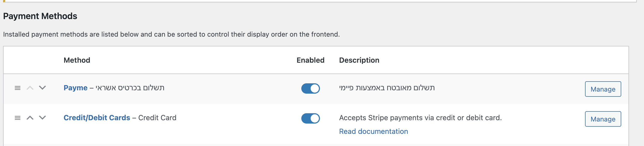Move Credit/Debit Cards up with the arrow
The width and height of the screenshot is (644, 146).
(x=30, y=118)
